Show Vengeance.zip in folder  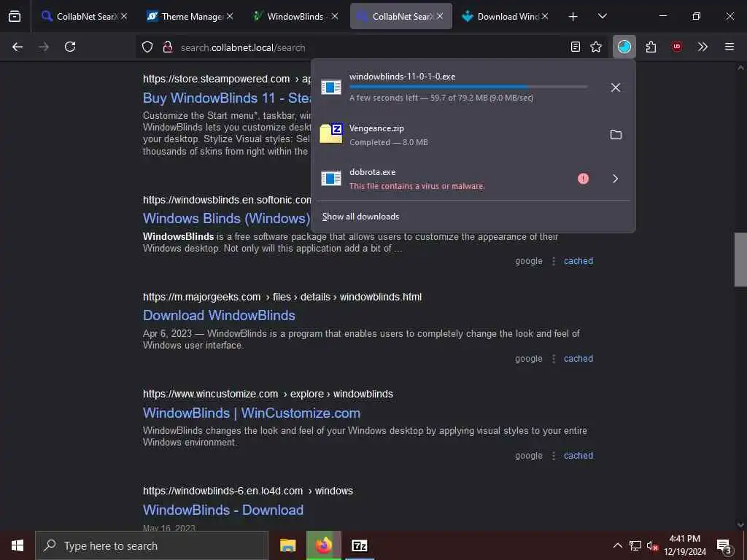pyautogui.click(x=616, y=135)
